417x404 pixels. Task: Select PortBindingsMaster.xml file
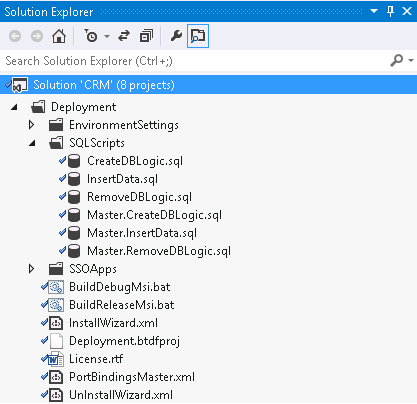[x=132, y=377]
